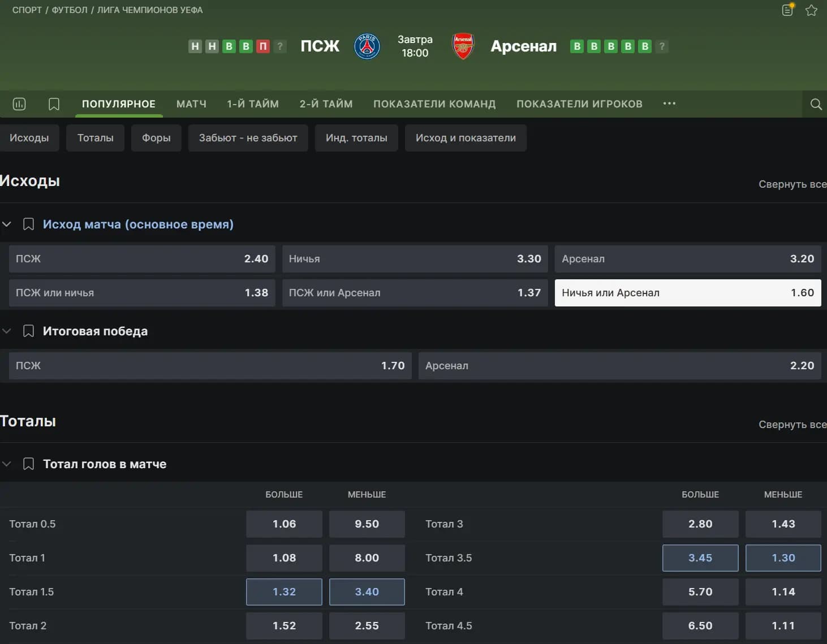Open more tabs ellipsis menu

point(669,103)
